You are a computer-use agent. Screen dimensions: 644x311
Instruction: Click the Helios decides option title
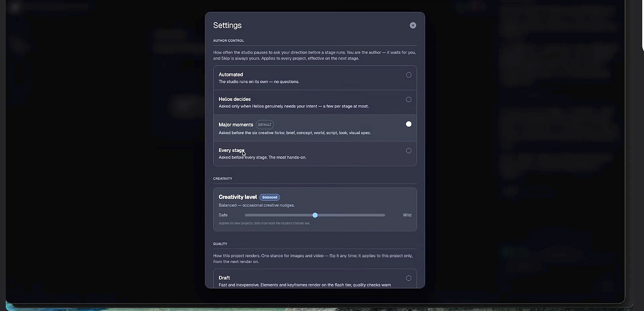(x=235, y=99)
